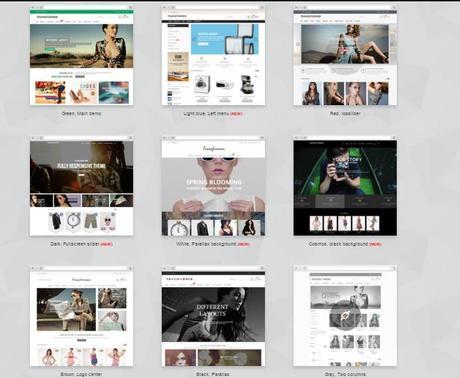Viewport: 460px width, 378px height.
Task: Open the White parallax background demo thumbnail
Action: pos(213,186)
